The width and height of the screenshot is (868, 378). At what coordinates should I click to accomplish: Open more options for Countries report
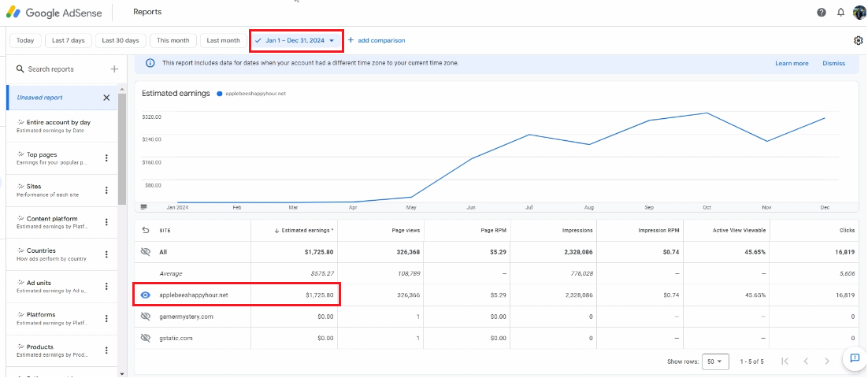point(106,254)
